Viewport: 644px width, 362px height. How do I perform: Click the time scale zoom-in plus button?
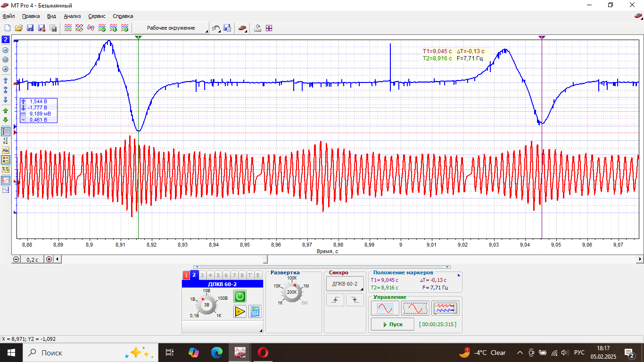coord(49,259)
